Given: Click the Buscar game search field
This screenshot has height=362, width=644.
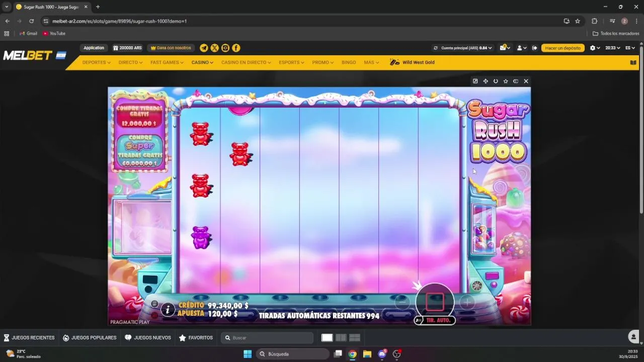Looking at the screenshot, I should (x=267, y=338).
